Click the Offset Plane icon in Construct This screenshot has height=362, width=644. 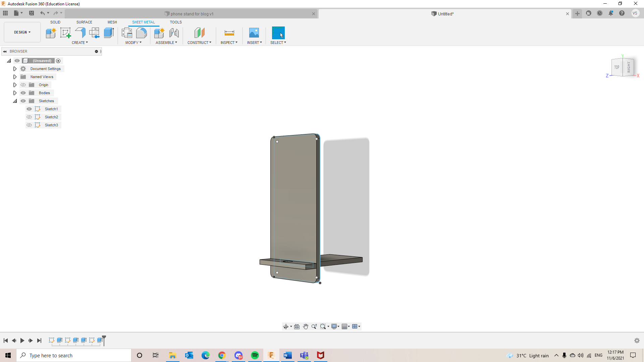point(199,33)
